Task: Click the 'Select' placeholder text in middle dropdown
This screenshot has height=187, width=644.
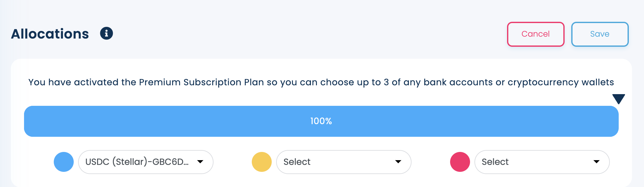Action: tap(297, 162)
